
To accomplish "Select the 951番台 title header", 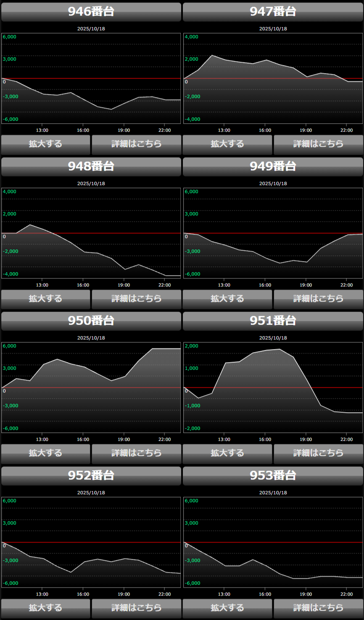I will pyautogui.click(x=273, y=321).
